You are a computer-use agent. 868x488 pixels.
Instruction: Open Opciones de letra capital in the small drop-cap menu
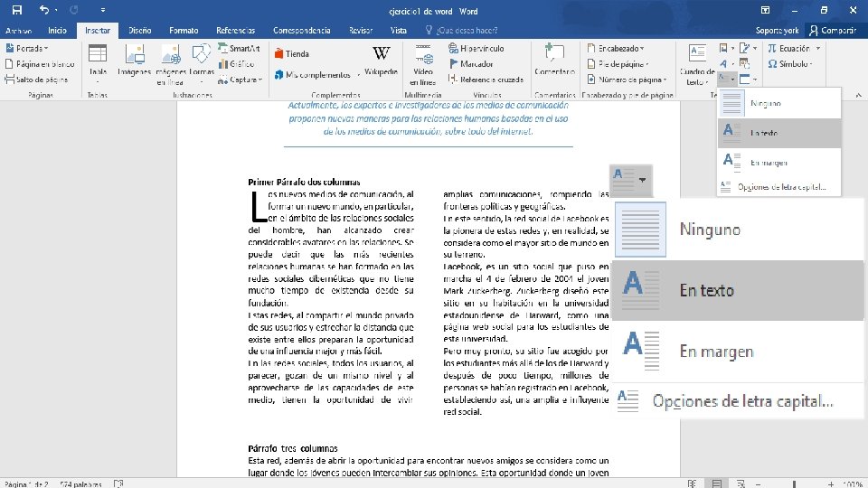pyautogui.click(x=778, y=187)
